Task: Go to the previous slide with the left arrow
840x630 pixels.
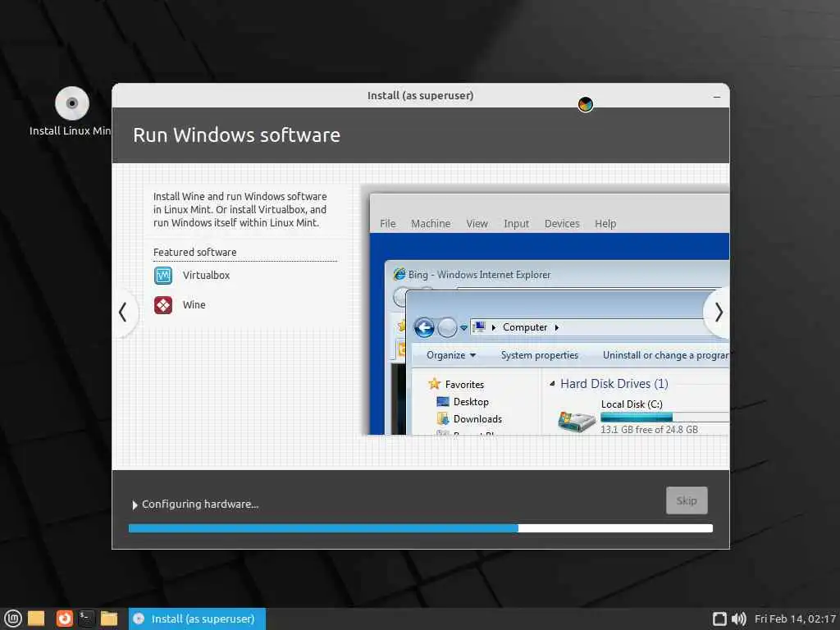Action: coord(123,313)
